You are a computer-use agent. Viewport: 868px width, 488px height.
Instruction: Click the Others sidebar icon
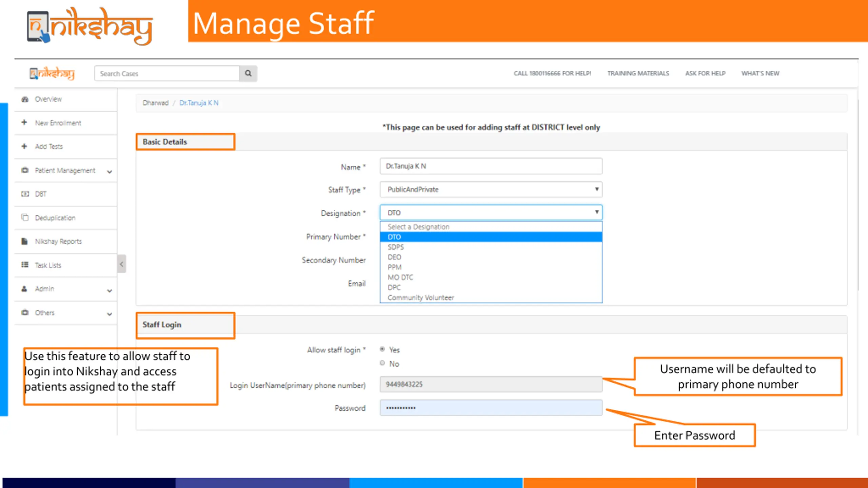click(x=25, y=312)
